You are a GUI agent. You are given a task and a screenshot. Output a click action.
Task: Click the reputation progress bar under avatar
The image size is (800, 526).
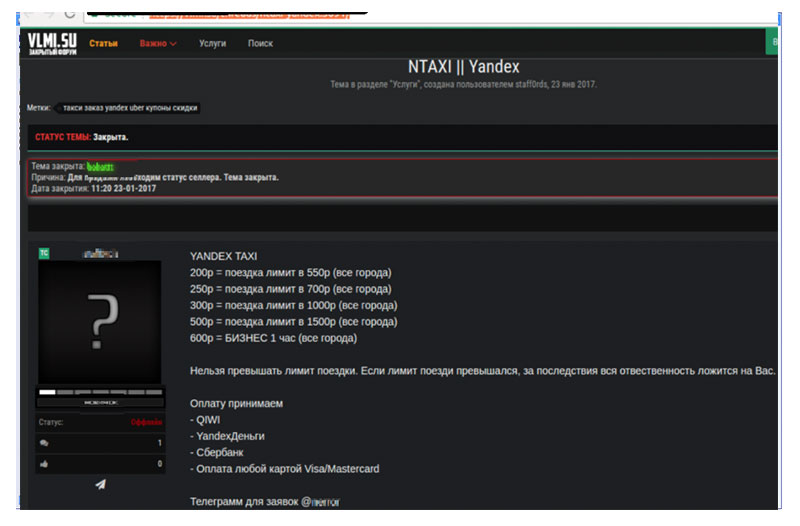pyautogui.click(x=99, y=392)
